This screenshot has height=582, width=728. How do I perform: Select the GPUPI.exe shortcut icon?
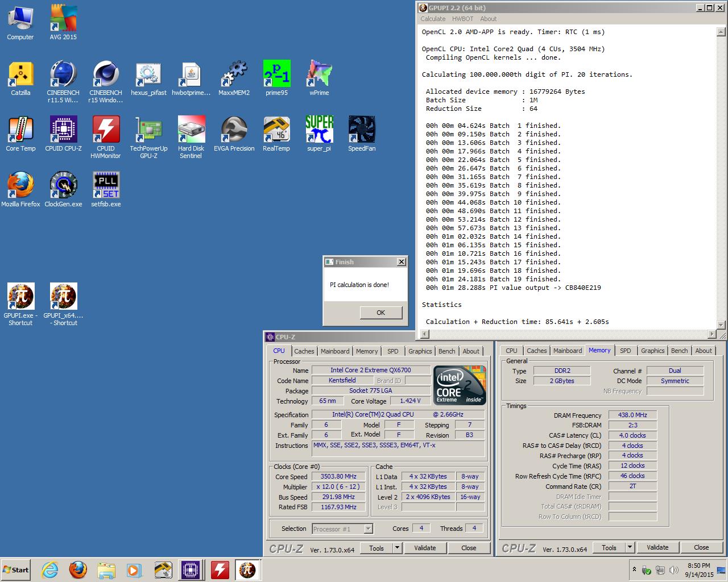pos(20,305)
